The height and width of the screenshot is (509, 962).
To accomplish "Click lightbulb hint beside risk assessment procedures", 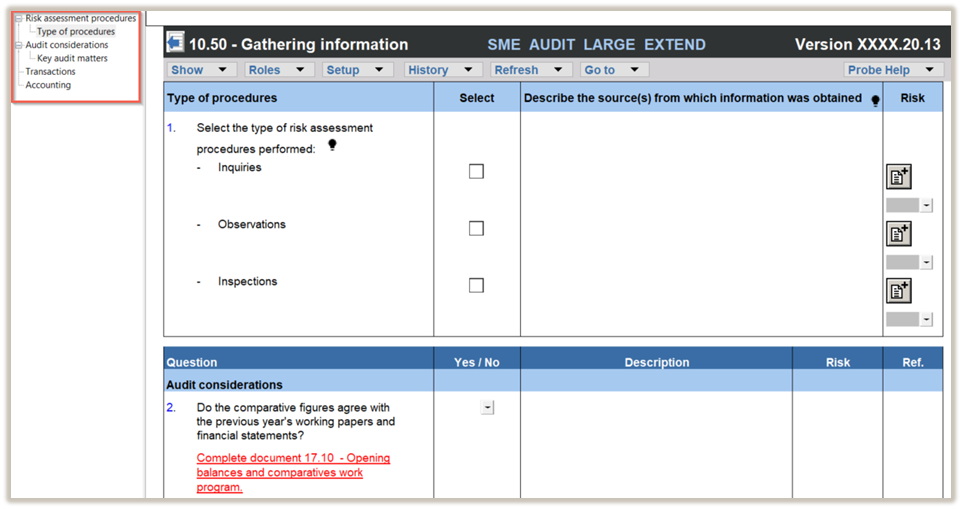I will (x=332, y=146).
